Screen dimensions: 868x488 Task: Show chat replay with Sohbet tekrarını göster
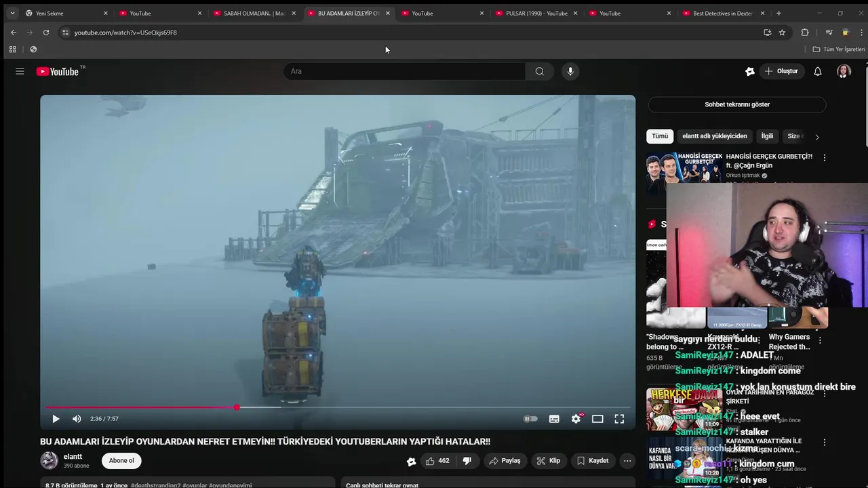coord(737,104)
